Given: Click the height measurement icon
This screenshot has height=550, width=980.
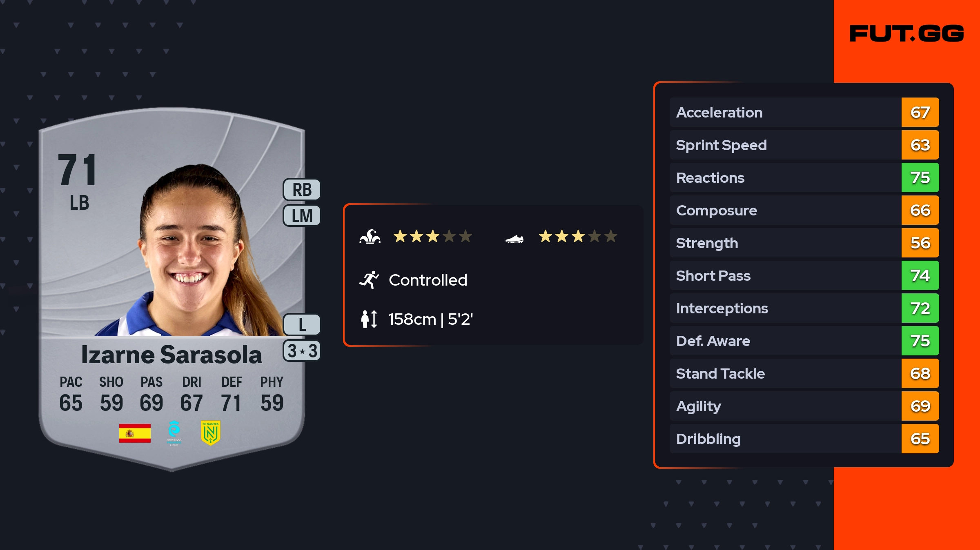Looking at the screenshot, I should pyautogui.click(x=369, y=319).
